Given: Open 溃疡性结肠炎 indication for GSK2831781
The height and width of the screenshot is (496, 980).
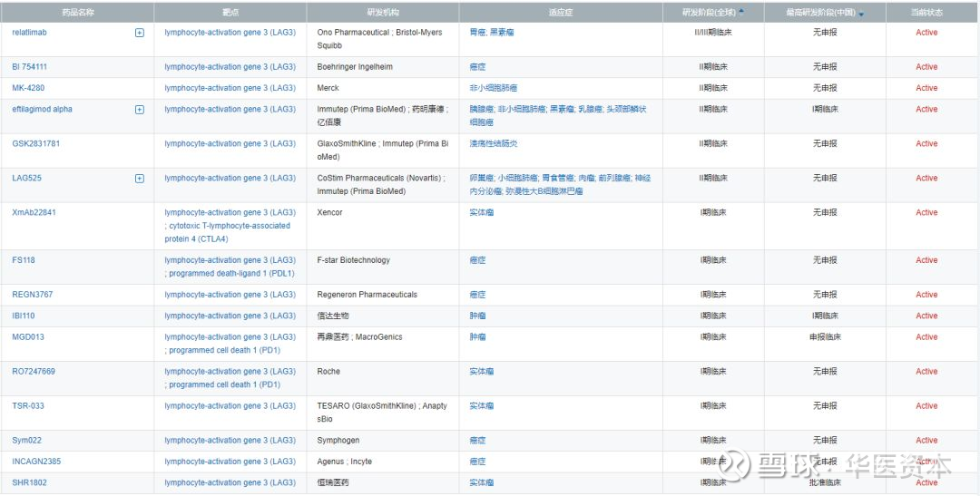Looking at the screenshot, I should (x=493, y=143).
